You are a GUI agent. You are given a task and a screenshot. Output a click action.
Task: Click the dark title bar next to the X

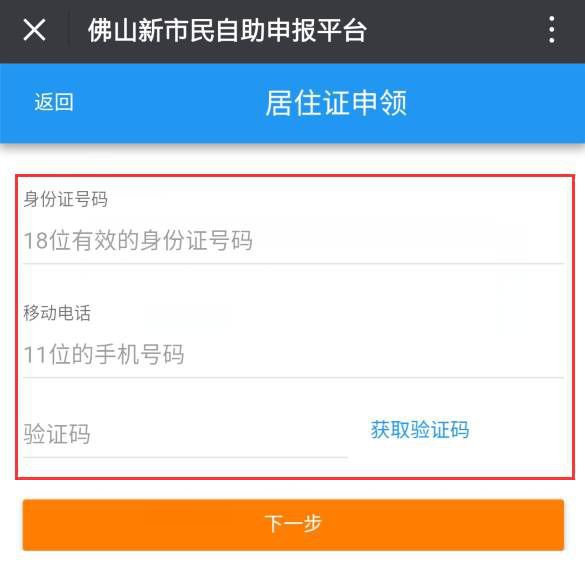tap(448, 30)
